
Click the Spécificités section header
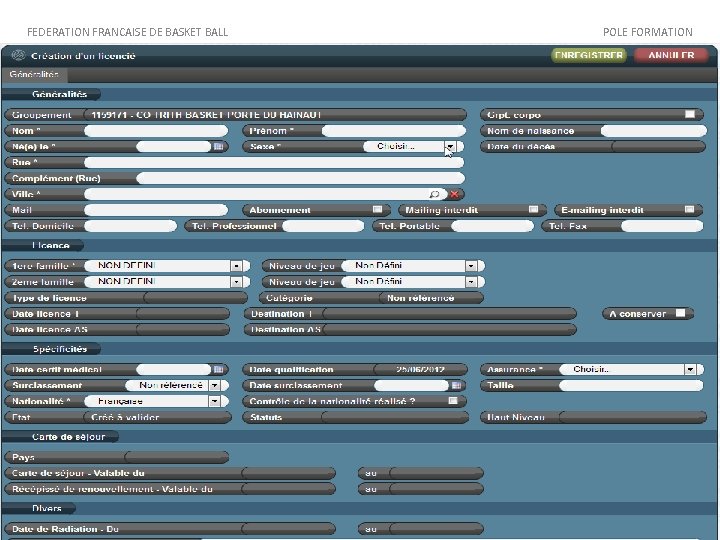pos(60,349)
